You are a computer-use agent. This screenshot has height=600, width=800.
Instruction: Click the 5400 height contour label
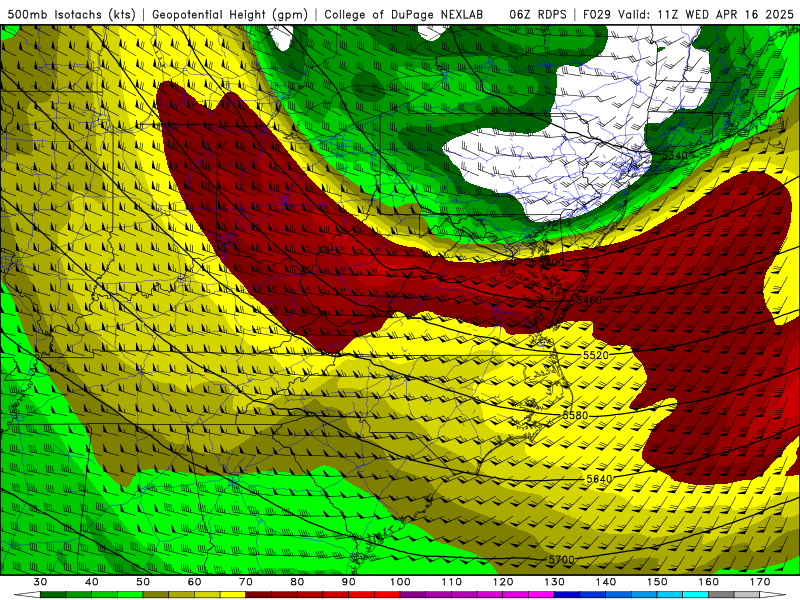[552, 262]
